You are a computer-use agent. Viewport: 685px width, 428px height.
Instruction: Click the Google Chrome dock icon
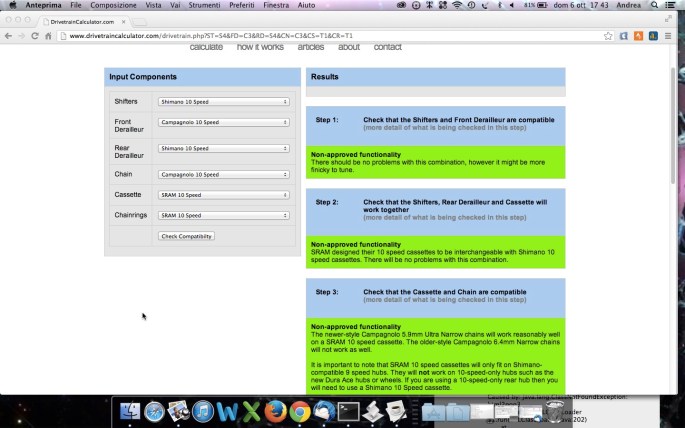299,411
